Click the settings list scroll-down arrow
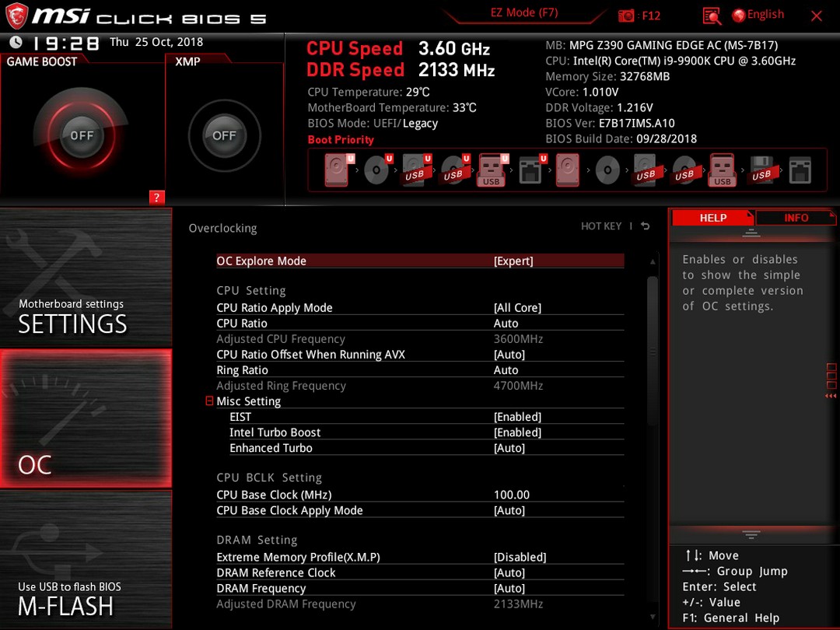840x630 pixels. click(653, 617)
